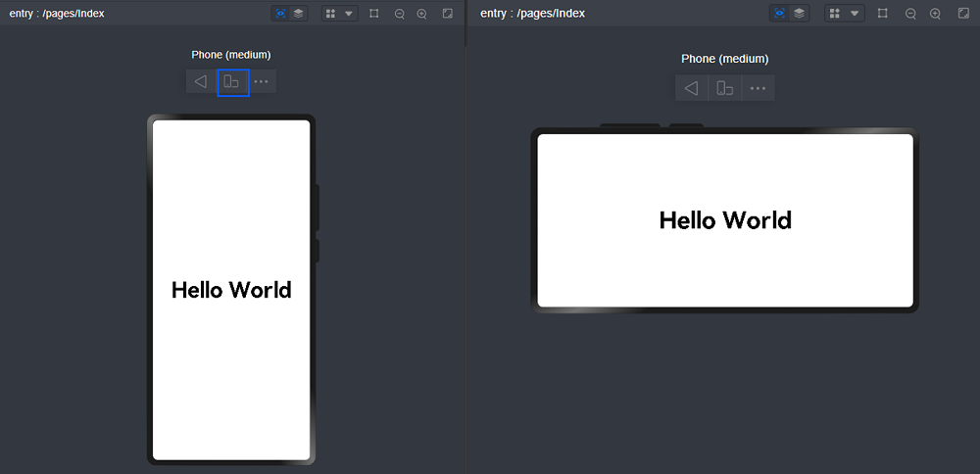This screenshot has height=474, width=980.
Task: Zoom in on the landscape phone preview
Action: (x=935, y=14)
